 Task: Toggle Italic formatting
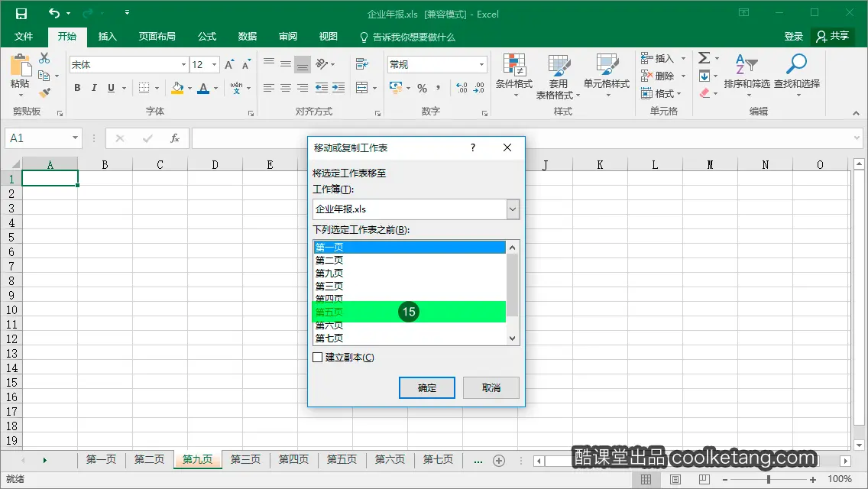[x=94, y=88]
